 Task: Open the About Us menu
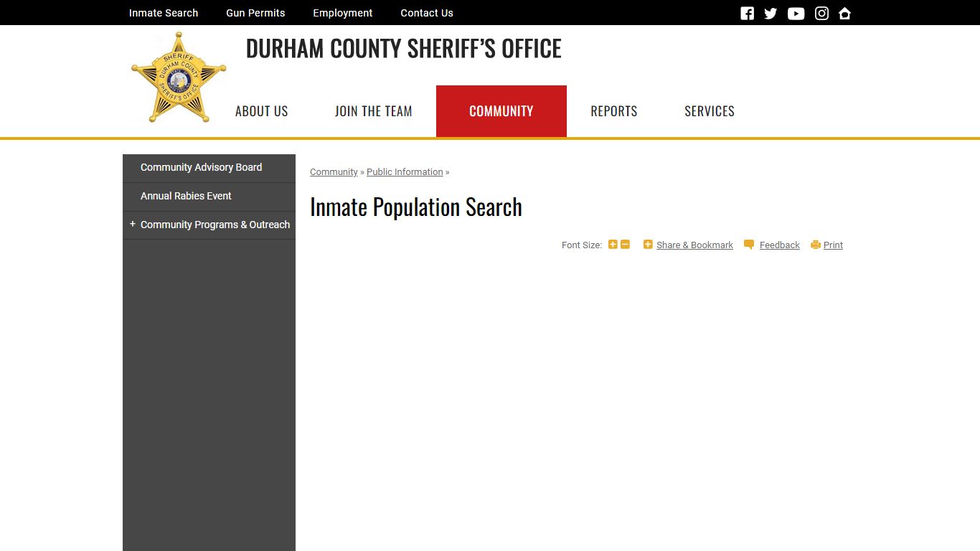pyautogui.click(x=261, y=111)
